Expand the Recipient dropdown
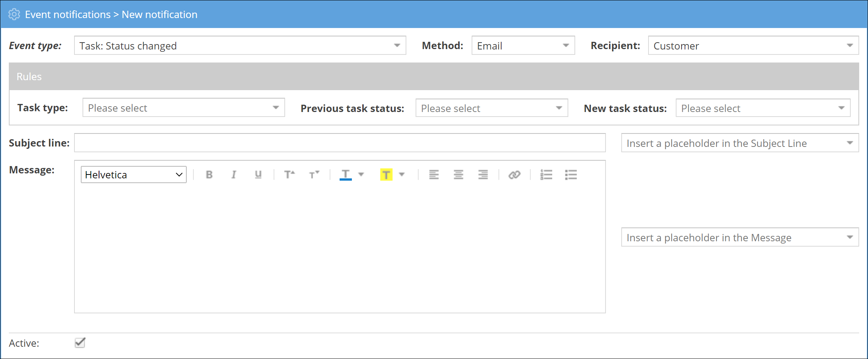The height and width of the screenshot is (359, 868). coord(753,46)
